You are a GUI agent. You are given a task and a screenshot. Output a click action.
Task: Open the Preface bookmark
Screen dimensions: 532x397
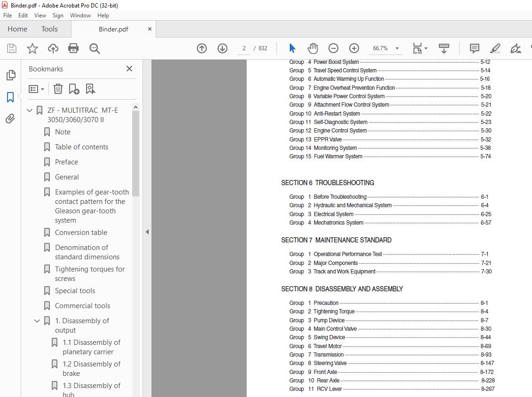click(x=66, y=162)
